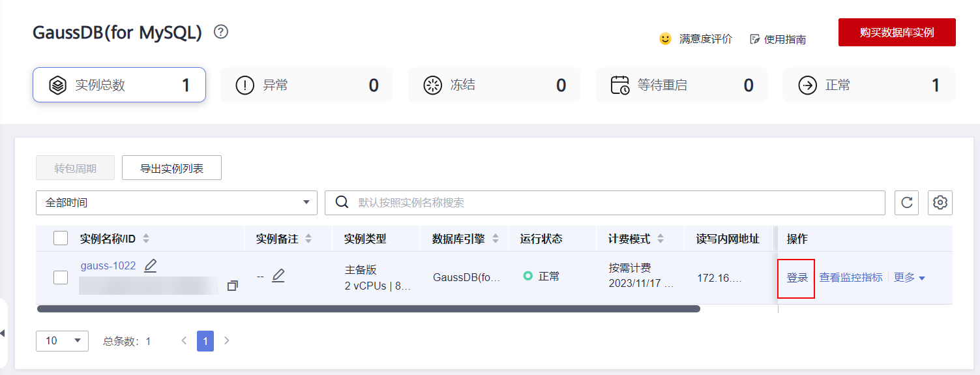980x375 pixels.
Task: Click the 总条数: 1 total count text
Action: click(127, 341)
